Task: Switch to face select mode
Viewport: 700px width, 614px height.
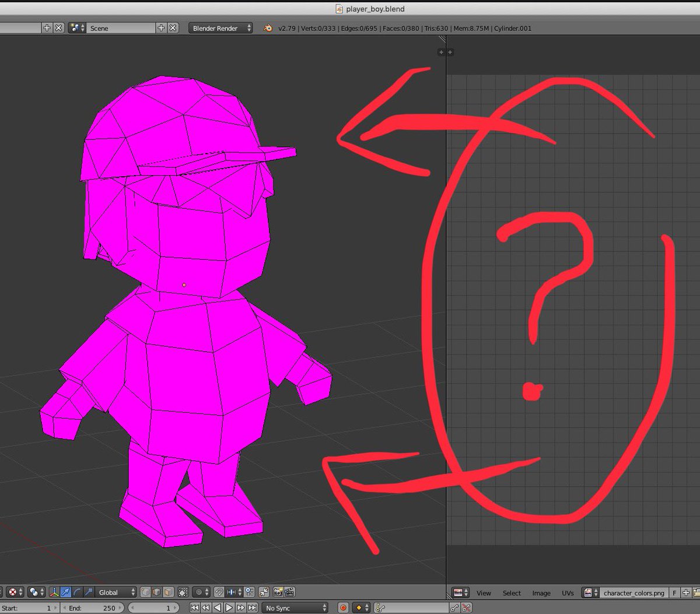Action: (x=168, y=592)
